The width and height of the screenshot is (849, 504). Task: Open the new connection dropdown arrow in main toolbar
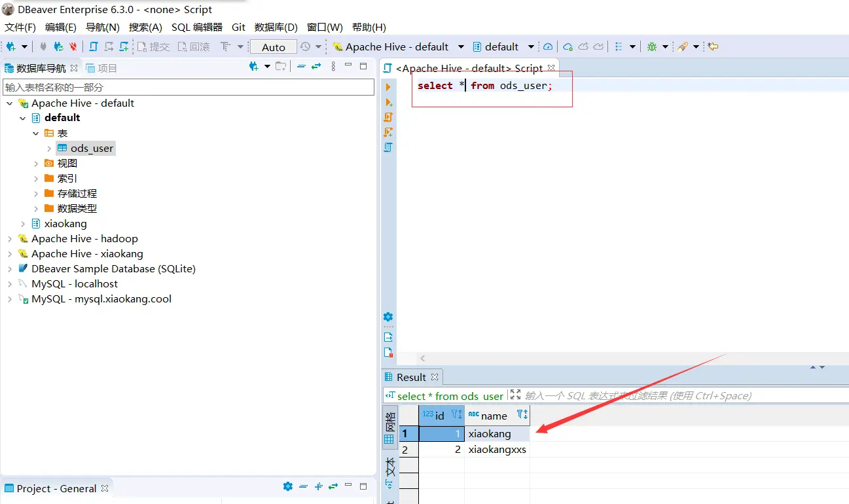(25, 47)
